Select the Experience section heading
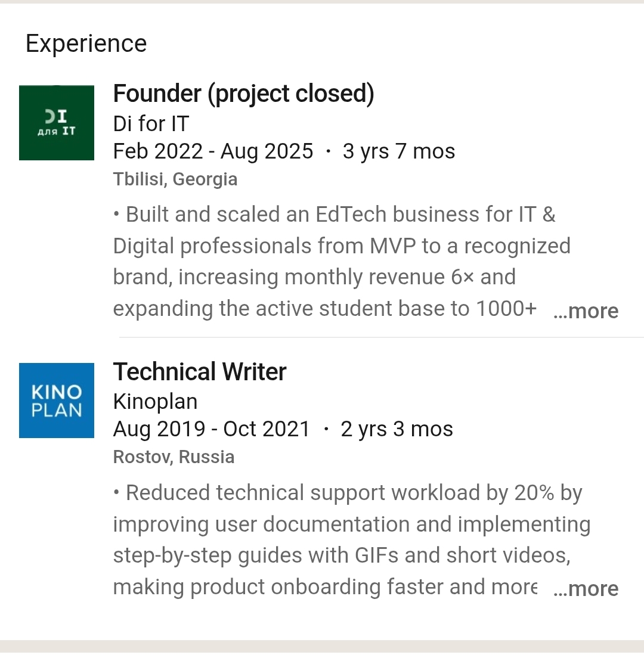The height and width of the screenshot is (658, 644). pyautogui.click(x=86, y=44)
